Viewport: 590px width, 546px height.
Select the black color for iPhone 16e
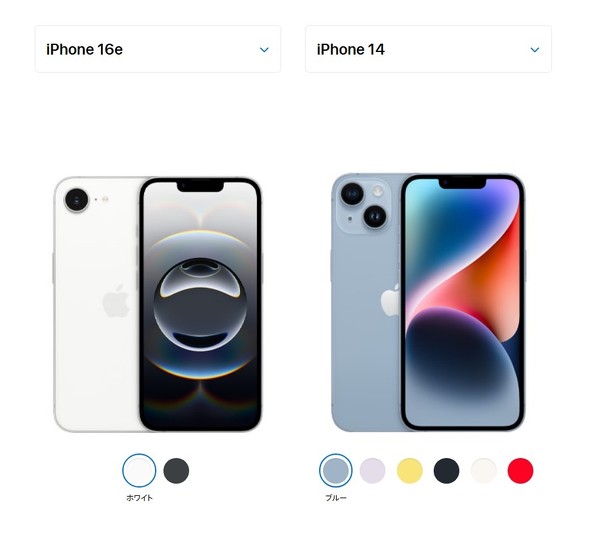click(x=176, y=470)
